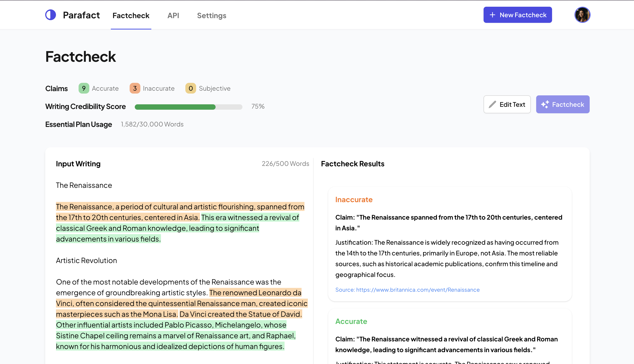Click the pencil icon on Edit Text

pos(492,105)
